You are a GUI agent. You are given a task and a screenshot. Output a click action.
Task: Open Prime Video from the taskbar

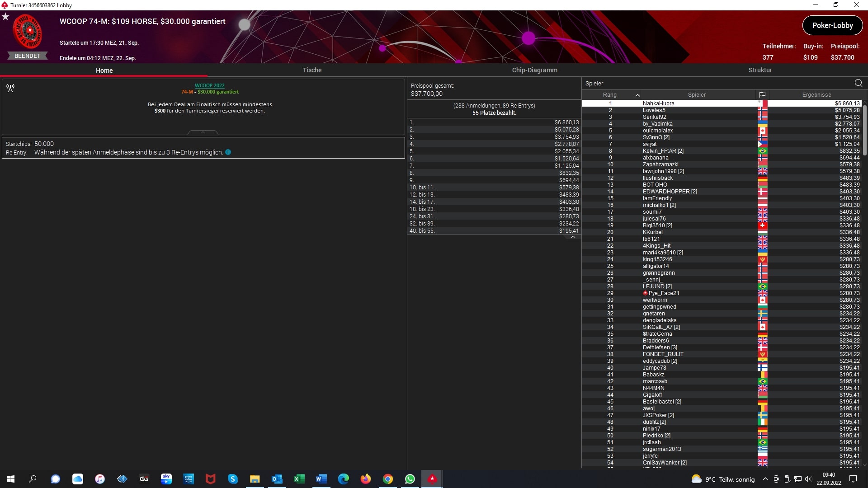tap(189, 479)
